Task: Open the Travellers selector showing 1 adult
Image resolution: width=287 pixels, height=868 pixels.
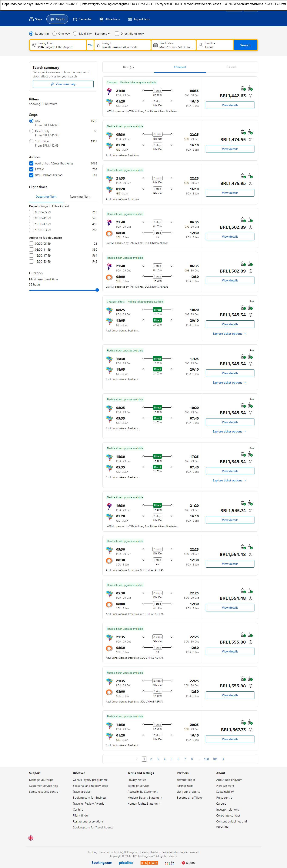Action: (x=215, y=45)
